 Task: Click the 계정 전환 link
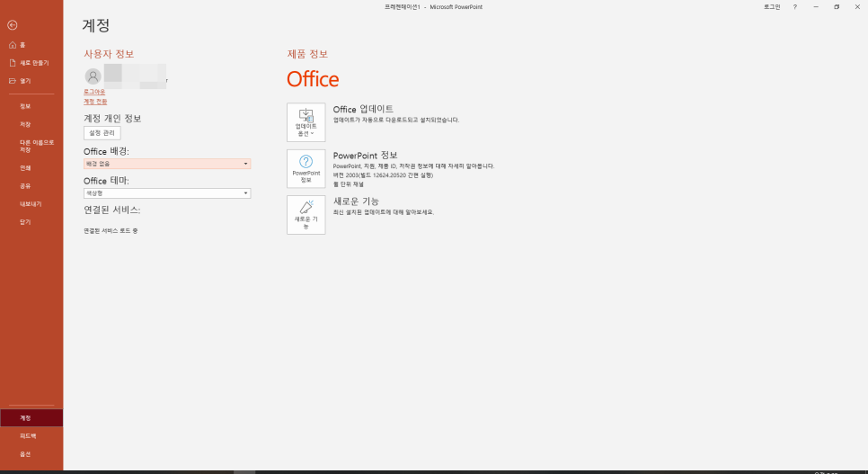coord(95,102)
